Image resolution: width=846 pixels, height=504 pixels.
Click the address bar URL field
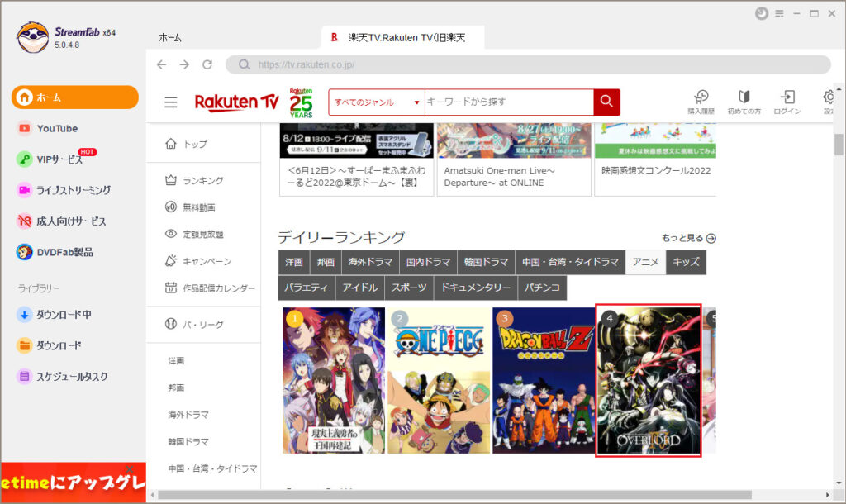point(528,64)
